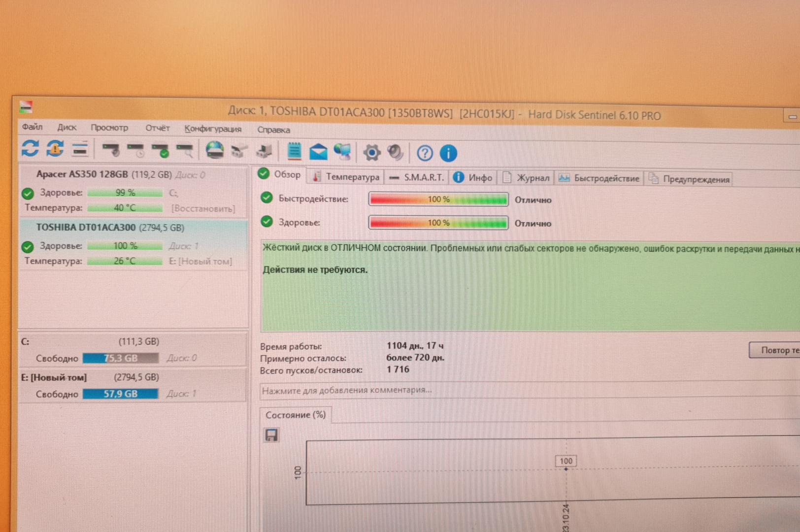Click the blue Refresh arrows toolbar icon
The width and height of the screenshot is (800, 532).
tap(30, 148)
